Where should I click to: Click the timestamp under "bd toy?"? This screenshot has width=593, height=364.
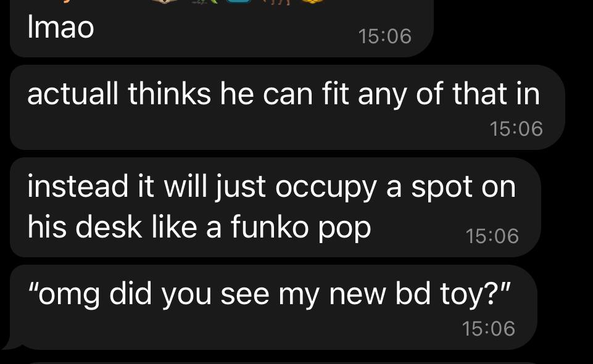pyautogui.click(x=488, y=328)
